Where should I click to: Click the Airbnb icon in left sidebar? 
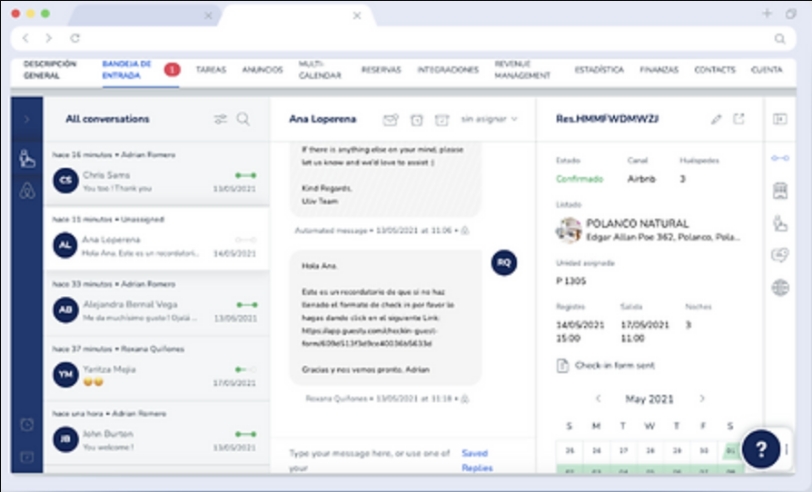click(x=27, y=190)
